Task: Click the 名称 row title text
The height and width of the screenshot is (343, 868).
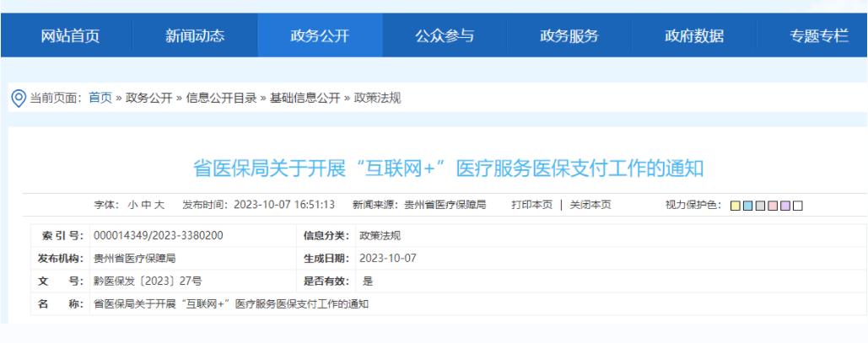Action: point(231,304)
